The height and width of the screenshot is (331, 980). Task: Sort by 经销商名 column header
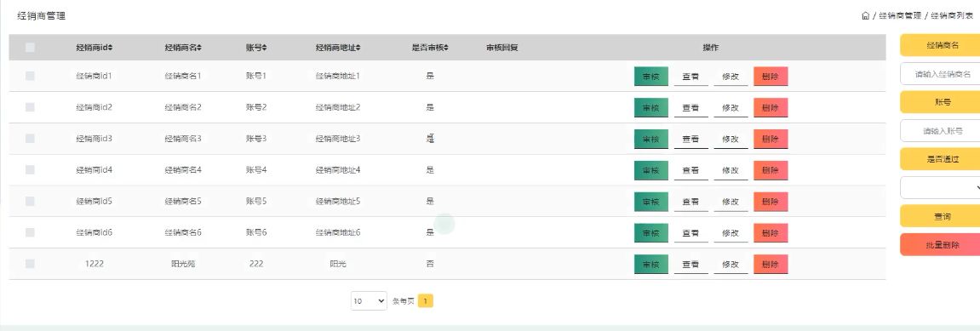[x=183, y=48]
